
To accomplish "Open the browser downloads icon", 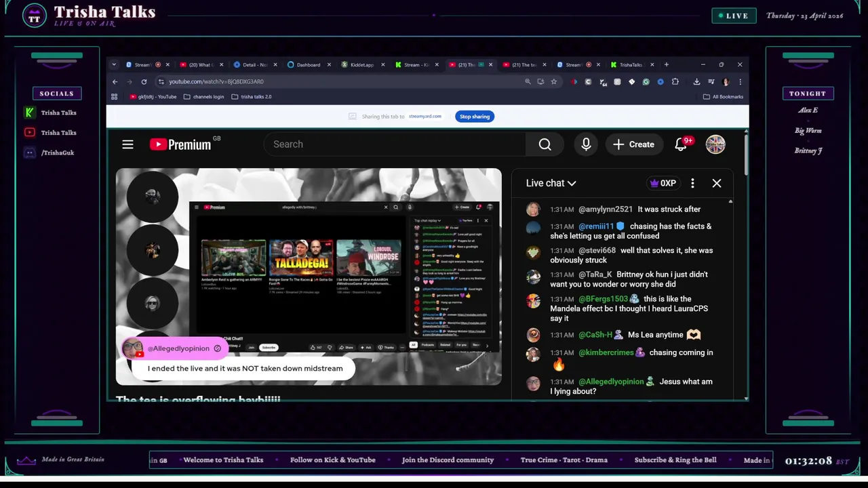I will pyautogui.click(x=696, y=81).
